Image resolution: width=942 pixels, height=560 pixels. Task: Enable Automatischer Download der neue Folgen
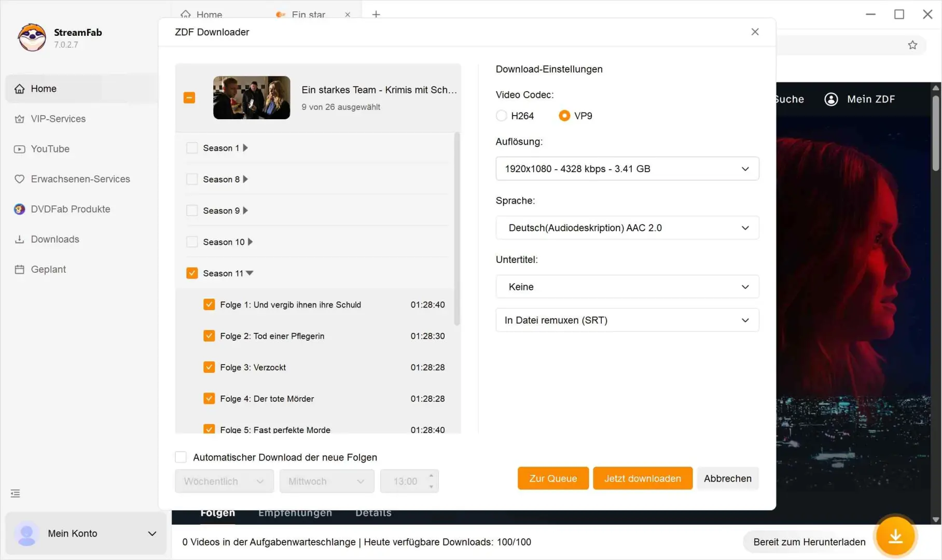(181, 457)
